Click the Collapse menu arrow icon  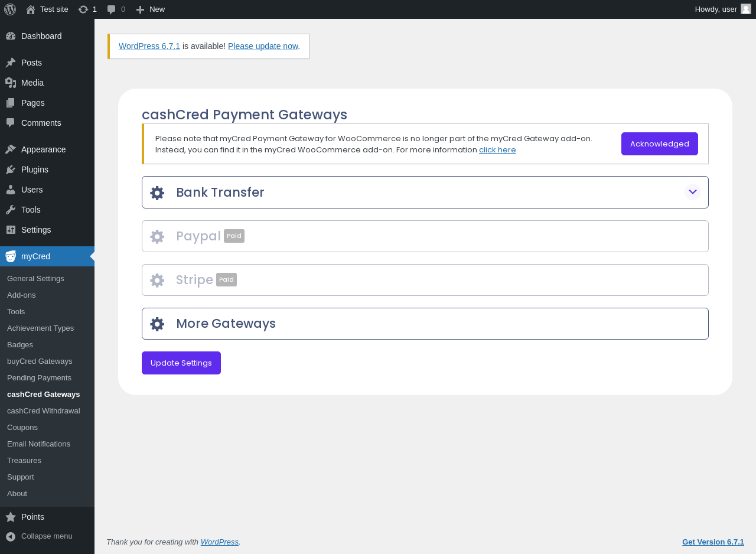[11, 536]
